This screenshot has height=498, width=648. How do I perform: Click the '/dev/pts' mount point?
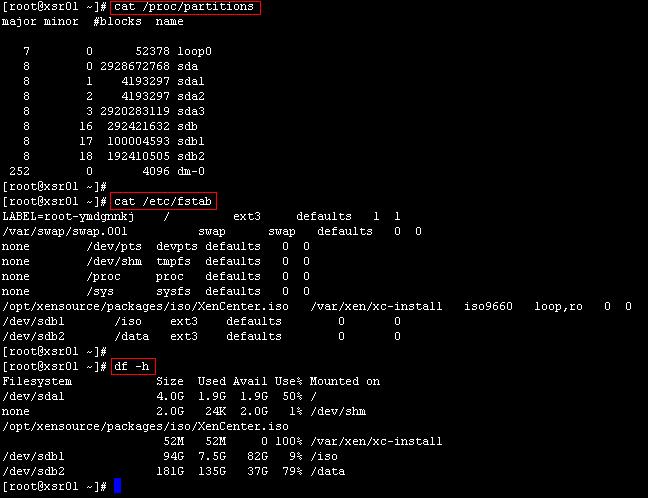(114, 247)
